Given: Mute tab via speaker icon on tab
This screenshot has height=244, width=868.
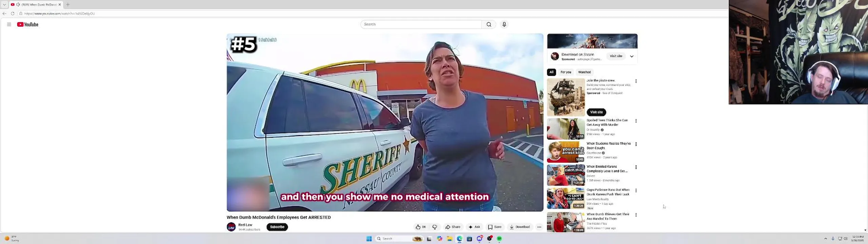Looking at the screenshot, I should click(18, 4).
